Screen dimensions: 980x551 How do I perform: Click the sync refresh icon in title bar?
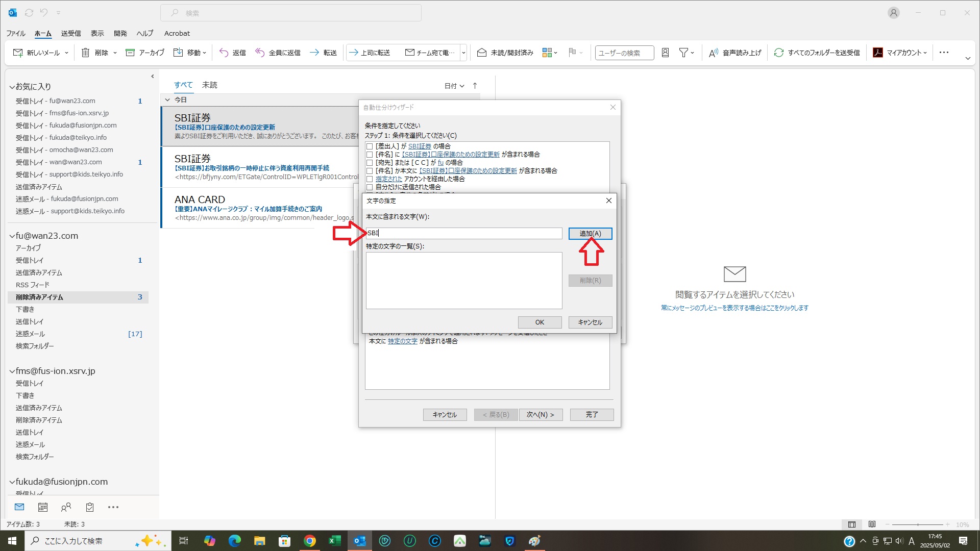pos(29,13)
